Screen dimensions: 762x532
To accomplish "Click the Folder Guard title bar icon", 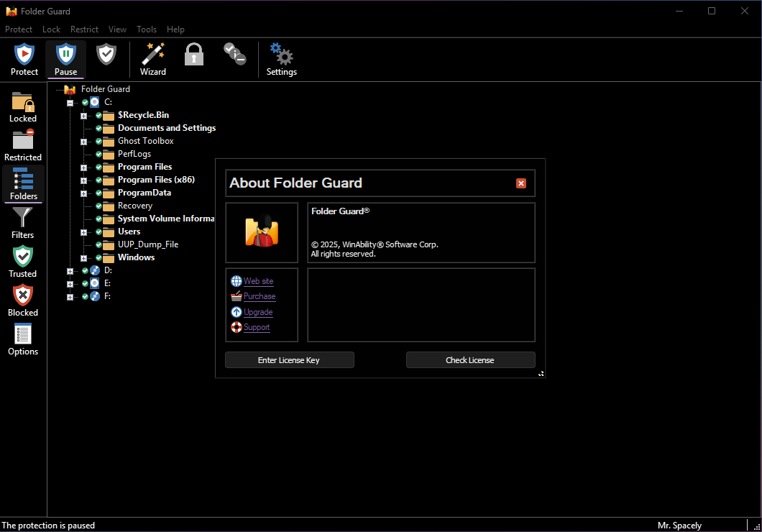I will click(x=12, y=12).
